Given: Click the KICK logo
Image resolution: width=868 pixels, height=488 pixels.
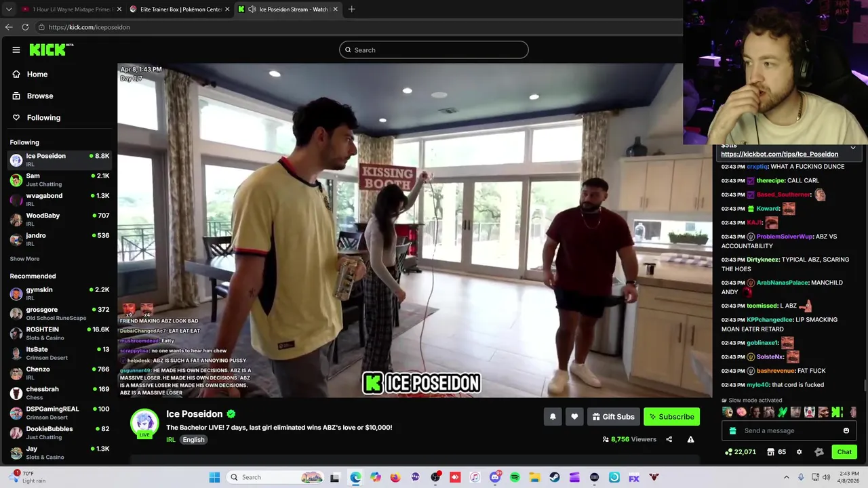Looking at the screenshot, I should 51,49.
